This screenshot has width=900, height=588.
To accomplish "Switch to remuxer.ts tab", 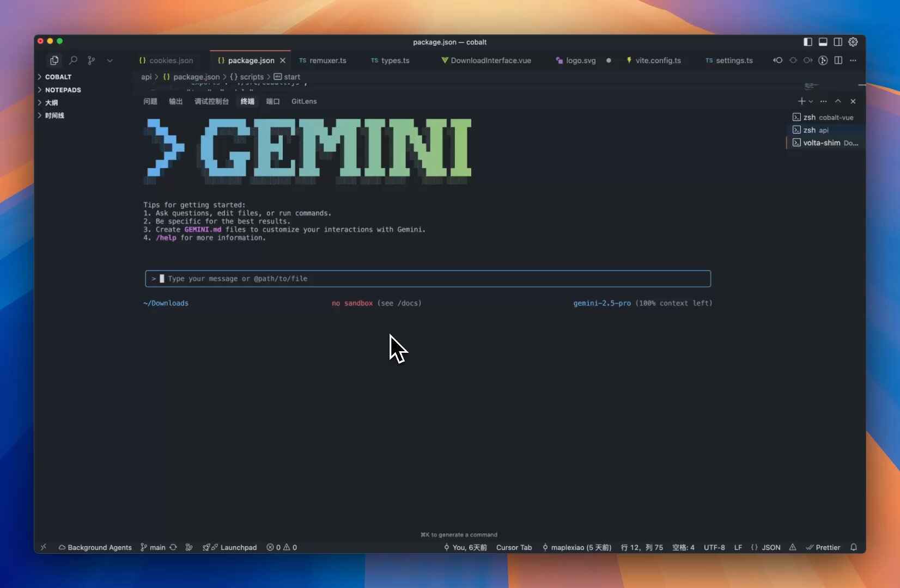I will (x=323, y=60).
